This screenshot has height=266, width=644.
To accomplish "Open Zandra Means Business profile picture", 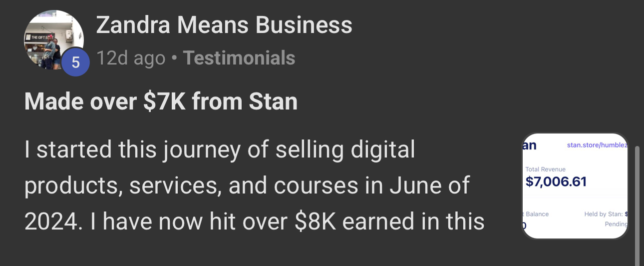I will (x=54, y=40).
